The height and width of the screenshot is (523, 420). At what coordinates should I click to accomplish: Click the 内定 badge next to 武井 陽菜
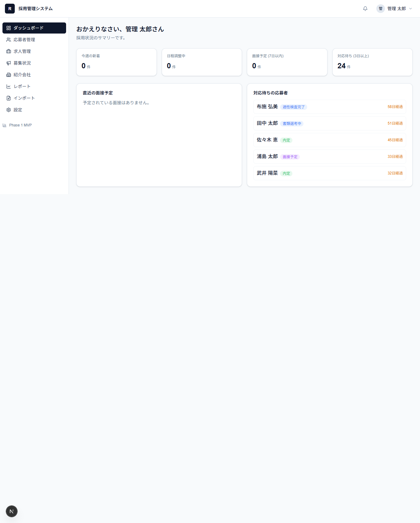click(286, 174)
